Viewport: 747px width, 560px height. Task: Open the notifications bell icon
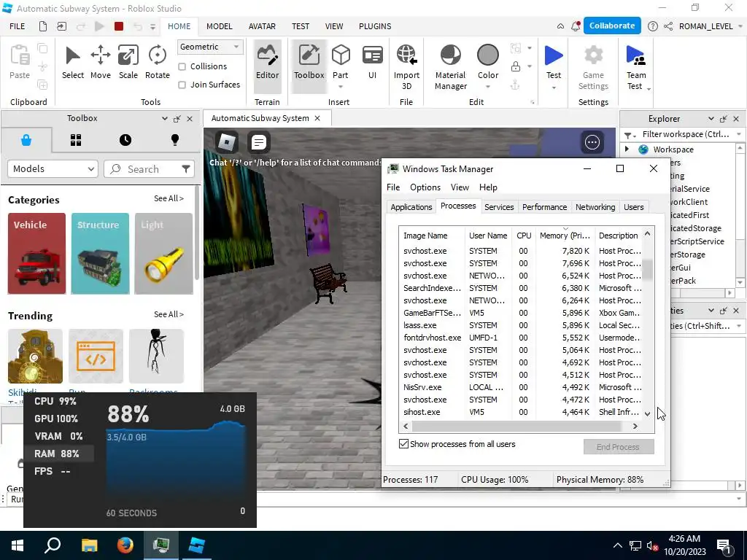click(x=576, y=26)
